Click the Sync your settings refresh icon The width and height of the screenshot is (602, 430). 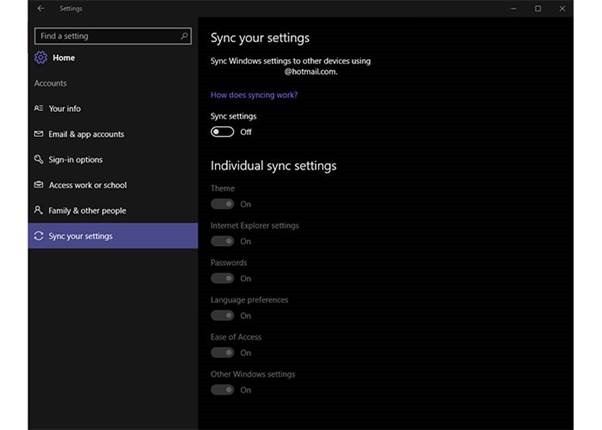(39, 236)
